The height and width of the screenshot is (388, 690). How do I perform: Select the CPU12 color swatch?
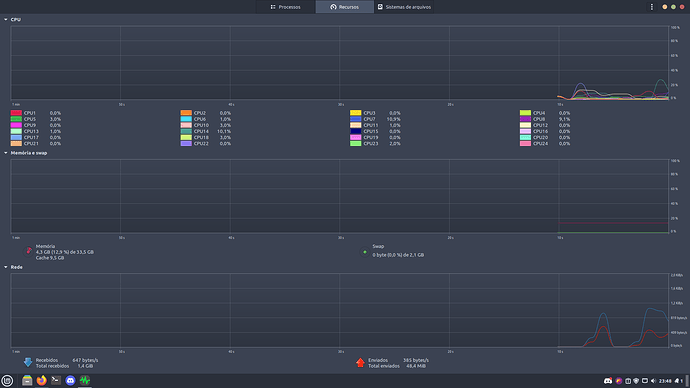click(x=525, y=125)
